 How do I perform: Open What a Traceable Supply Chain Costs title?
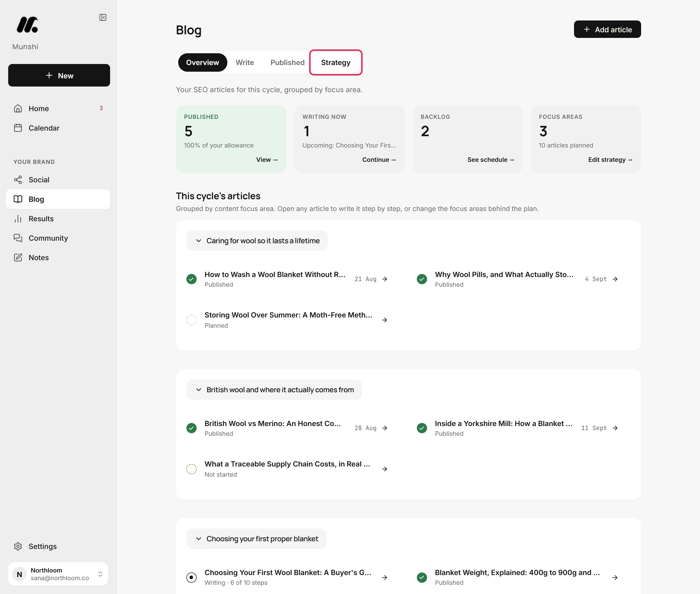[287, 464]
